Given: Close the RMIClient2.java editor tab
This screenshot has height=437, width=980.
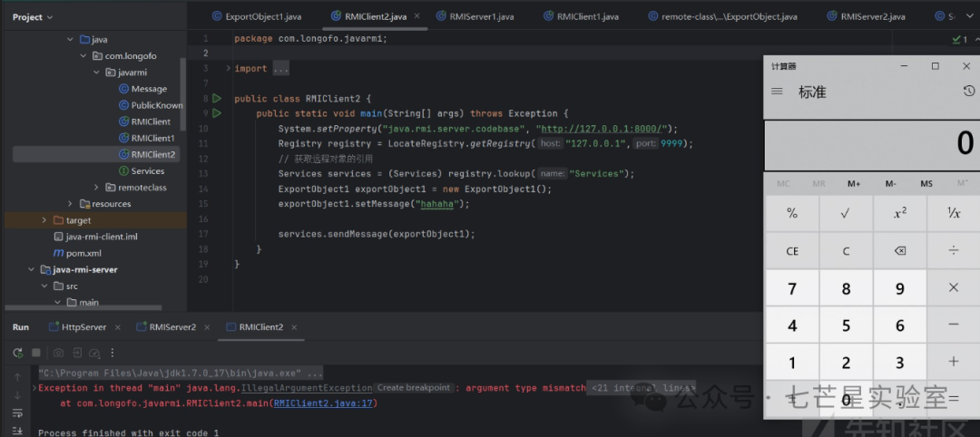Looking at the screenshot, I should tap(416, 17).
